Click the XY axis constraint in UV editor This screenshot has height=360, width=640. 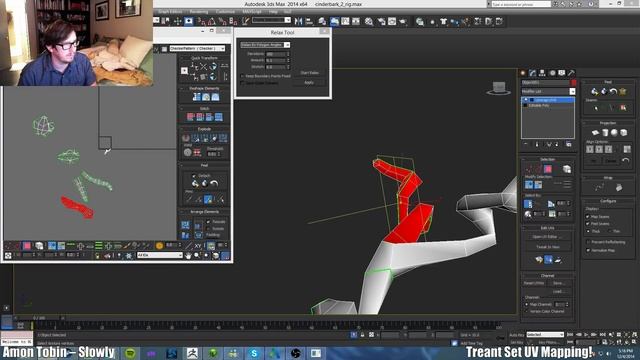pos(198,246)
